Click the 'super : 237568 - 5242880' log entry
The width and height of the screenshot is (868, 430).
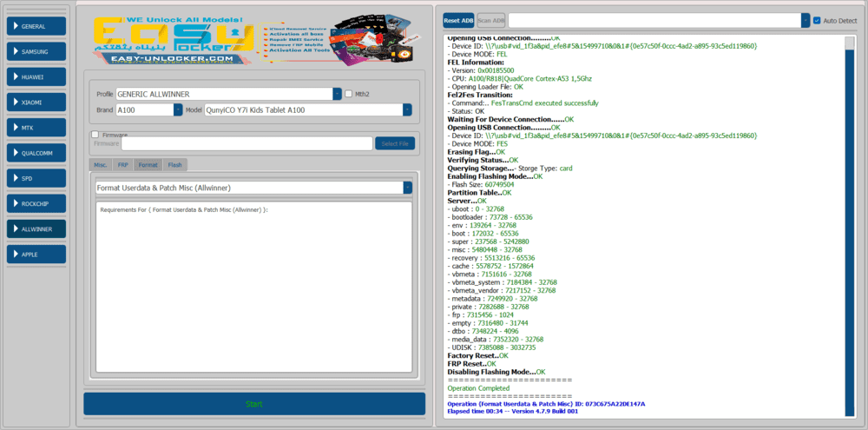point(488,241)
